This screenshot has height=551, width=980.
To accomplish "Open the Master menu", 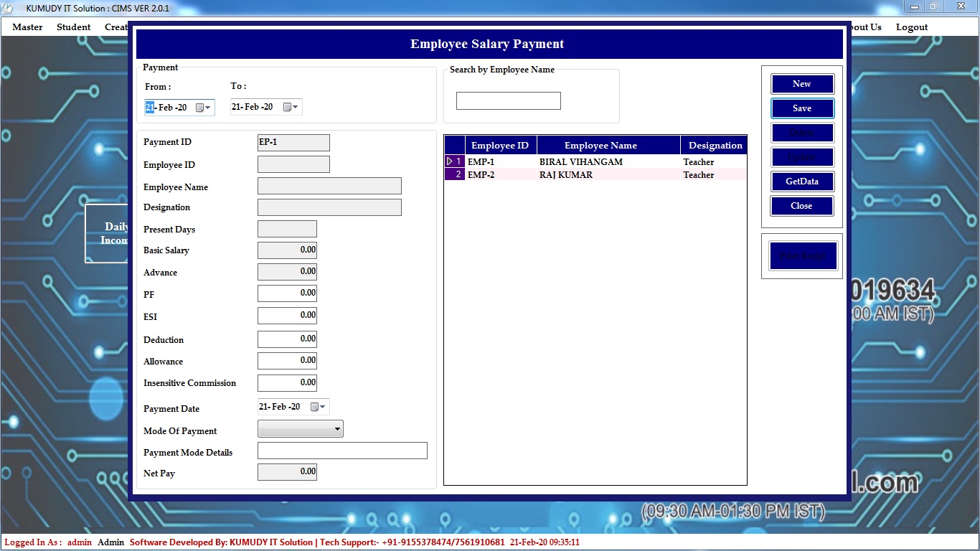I will 27,27.
